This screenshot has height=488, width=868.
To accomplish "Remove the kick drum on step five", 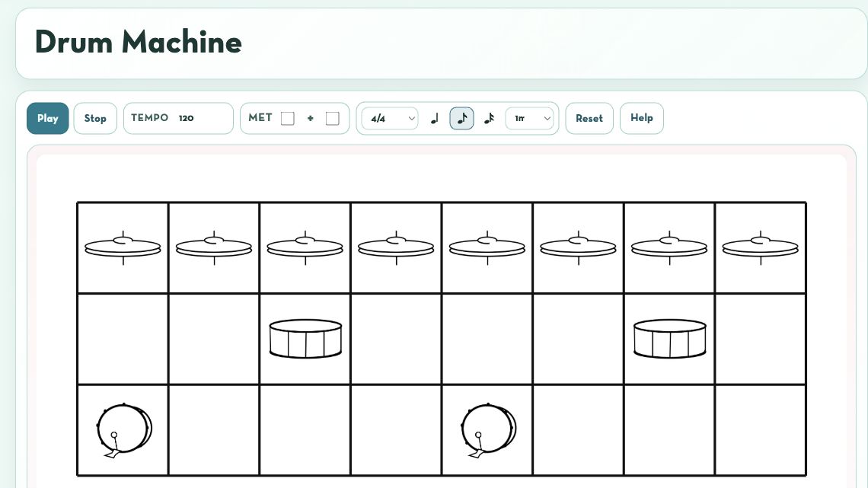I will click(487, 430).
